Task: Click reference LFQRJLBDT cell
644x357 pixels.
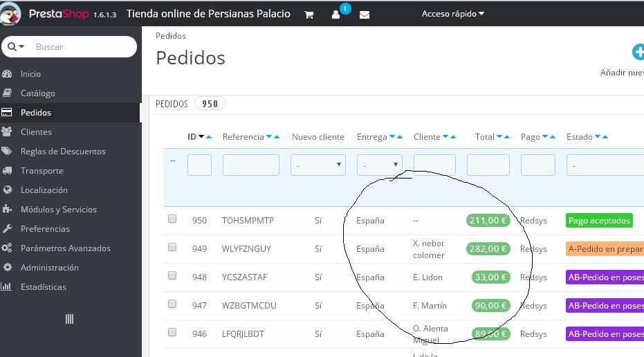Action: pyautogui.click(x=243, y=334)
